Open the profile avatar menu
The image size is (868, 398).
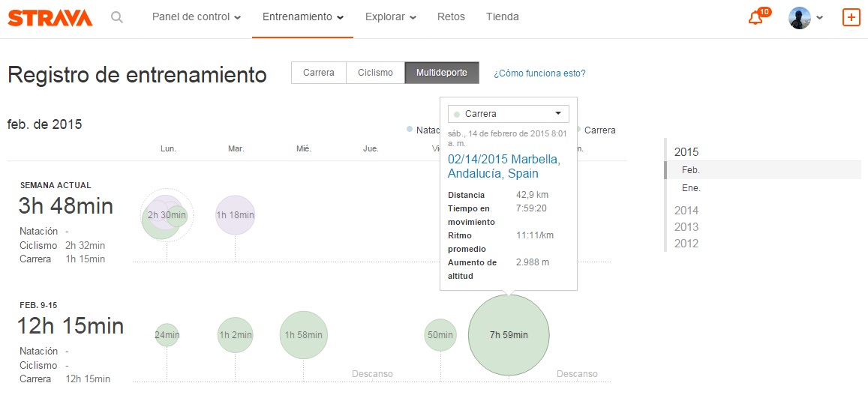pos(800,18)
